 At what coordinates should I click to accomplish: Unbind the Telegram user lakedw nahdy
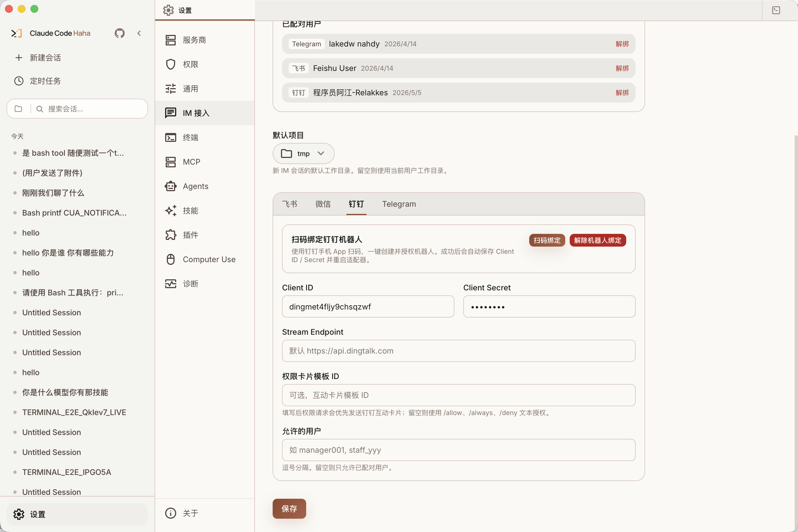click(x=622, y=44)
